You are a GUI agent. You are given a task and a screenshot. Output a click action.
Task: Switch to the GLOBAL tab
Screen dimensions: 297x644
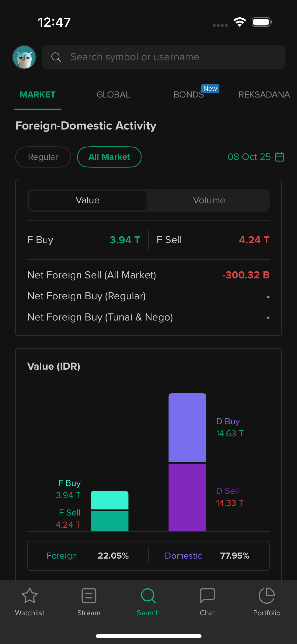(x=113, y=95)
